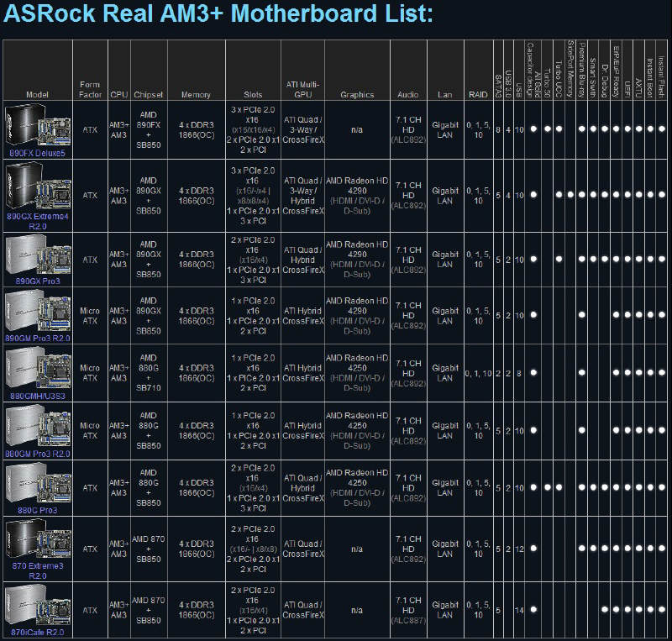Click the SATA3 rotated column header

(498, 87)
